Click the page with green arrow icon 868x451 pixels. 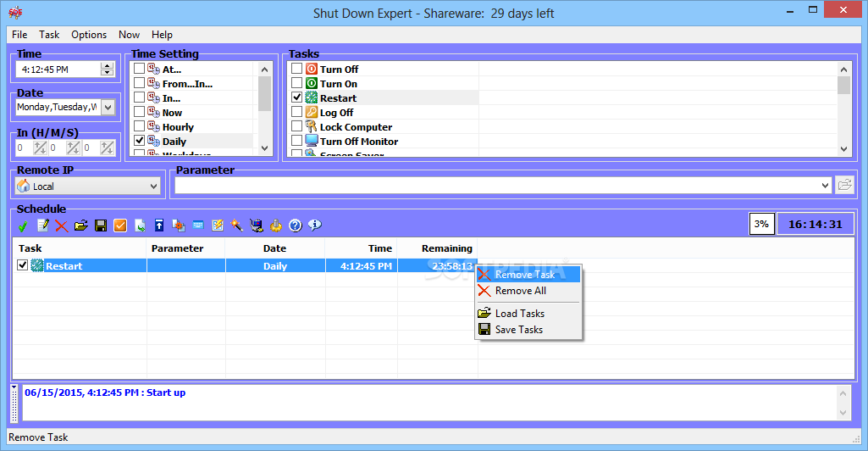point(140,225)
